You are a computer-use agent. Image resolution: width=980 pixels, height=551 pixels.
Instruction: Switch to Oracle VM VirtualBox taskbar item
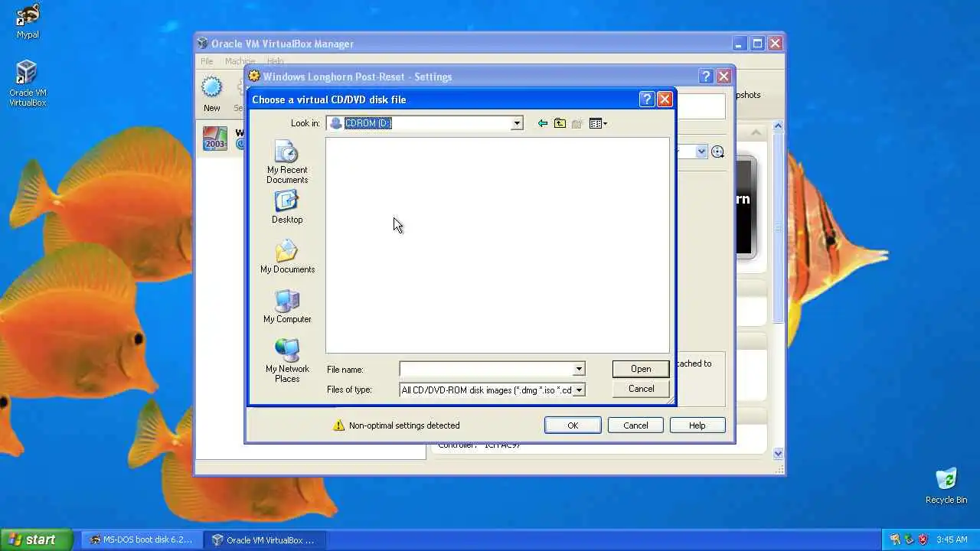click(264, 540)
